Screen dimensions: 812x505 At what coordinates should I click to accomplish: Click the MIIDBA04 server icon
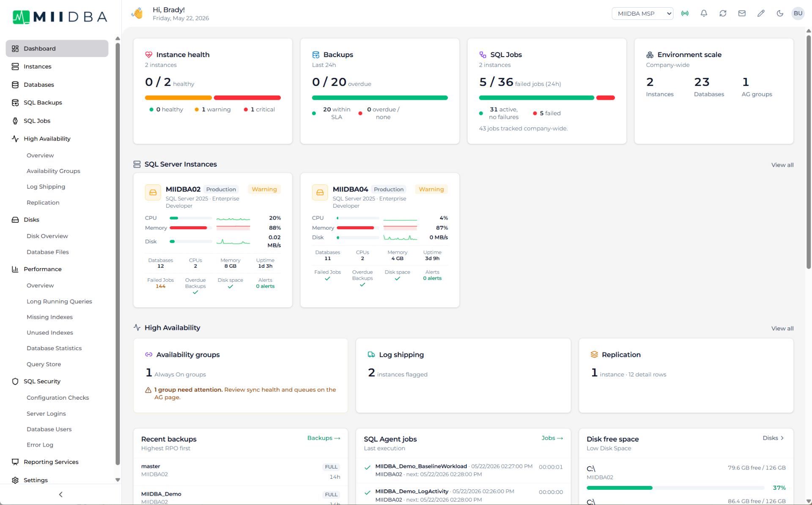tap(320, 192)
